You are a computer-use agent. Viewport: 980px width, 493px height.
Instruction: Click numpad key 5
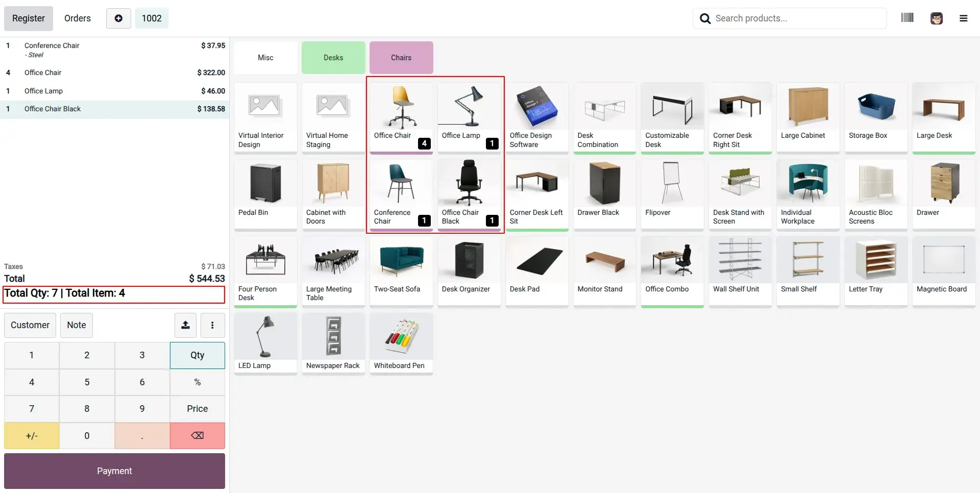(x=87, y=382)
